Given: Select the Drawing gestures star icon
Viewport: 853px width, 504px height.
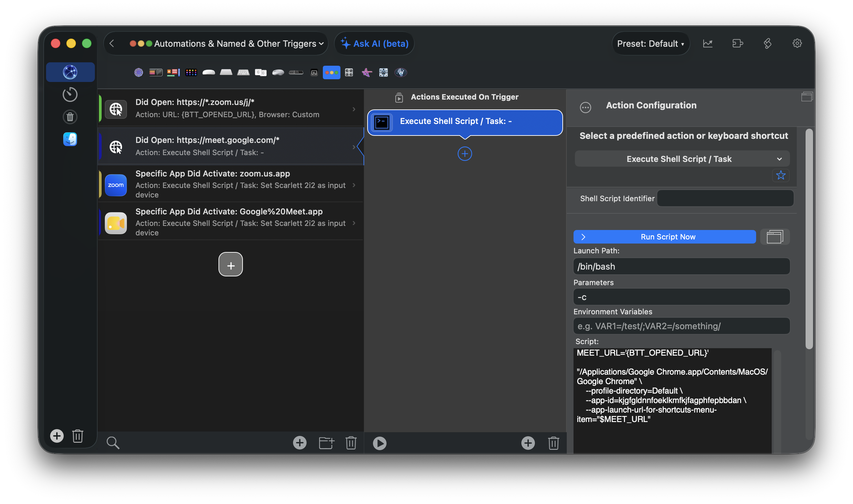Looking at the screenshot, I should [367, 72].
